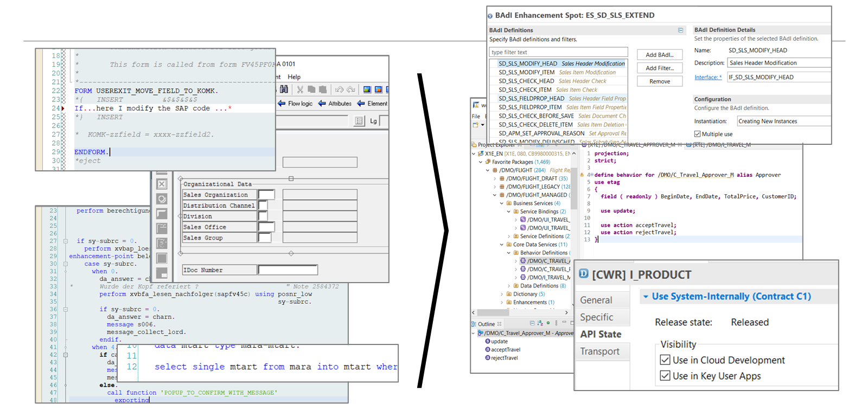Open the Instantiation dropdown
The height and width of the screenshot is (409, 868).
[x=783, y=121]
